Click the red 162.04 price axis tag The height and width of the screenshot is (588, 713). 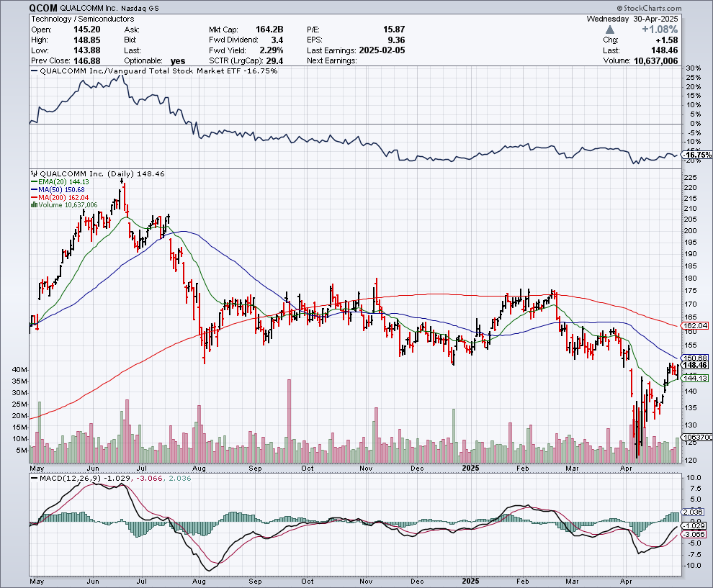pos(696,325)
